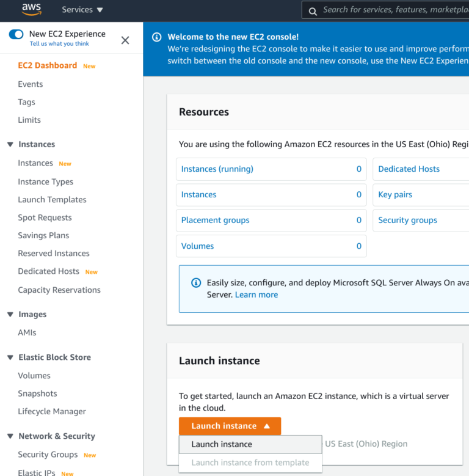Click the info icon in SQL Server notice
The height and width of the screenshot is (476, 469).
point(196,283)
